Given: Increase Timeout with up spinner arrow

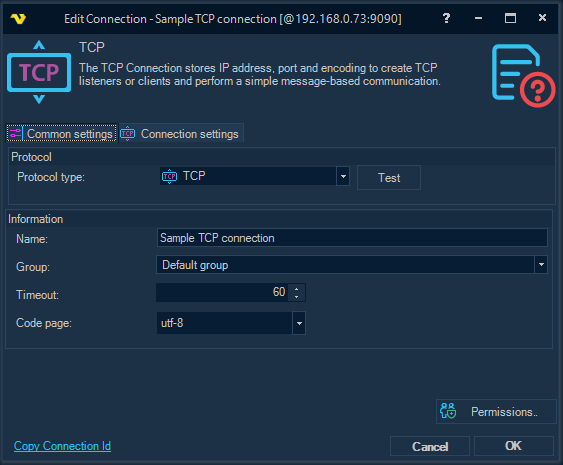Looking at the screenshot, I should point(297,288).
